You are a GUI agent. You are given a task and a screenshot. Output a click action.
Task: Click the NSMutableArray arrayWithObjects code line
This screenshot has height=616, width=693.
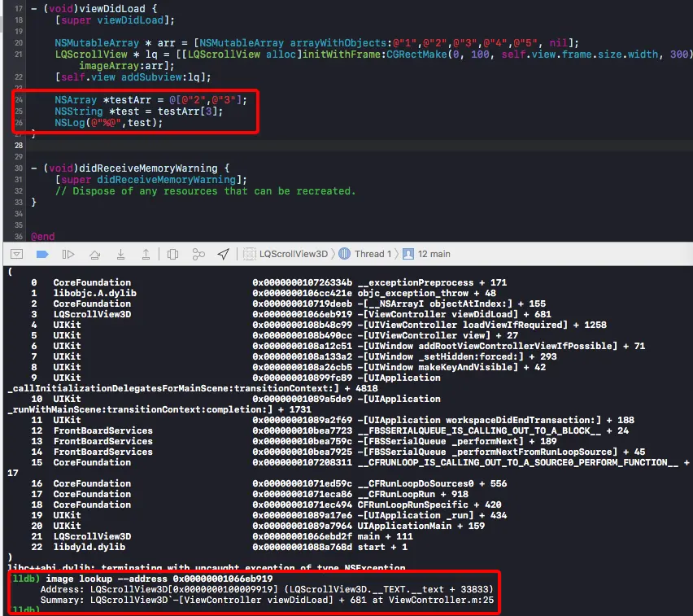[316, 43]
